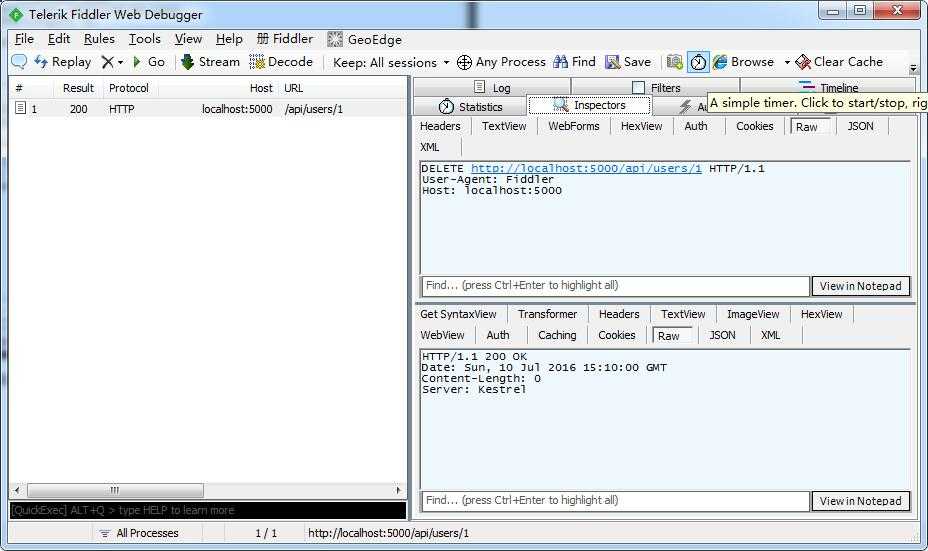This screenshot has width=928, height=551.
Task: Replay the selected session
Action: point(63,62)
